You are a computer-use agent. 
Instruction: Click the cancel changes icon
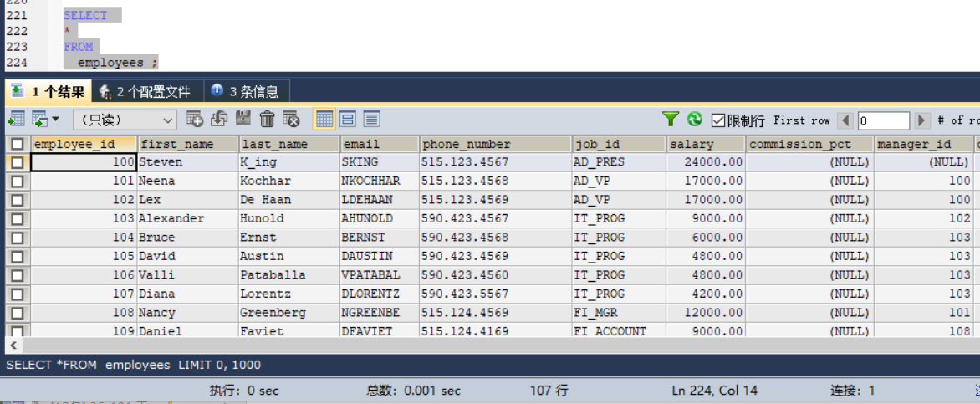(x=291, y=119)
